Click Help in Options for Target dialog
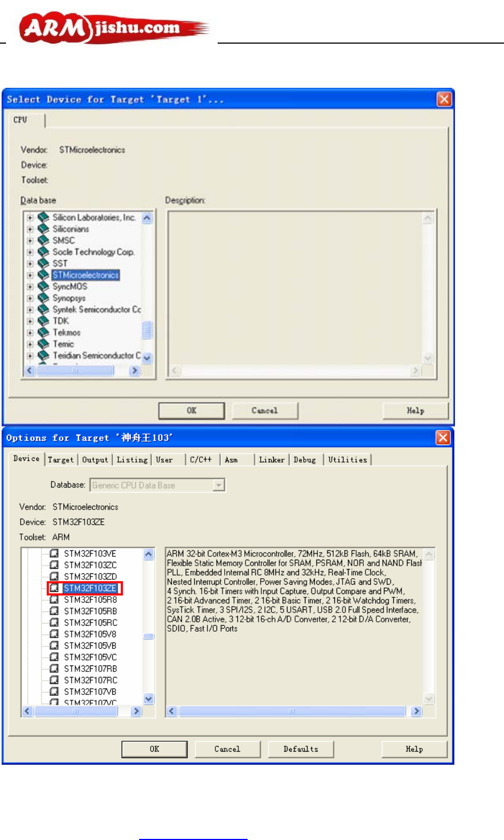This screenshot has height=840, width=504. point(414,749)
